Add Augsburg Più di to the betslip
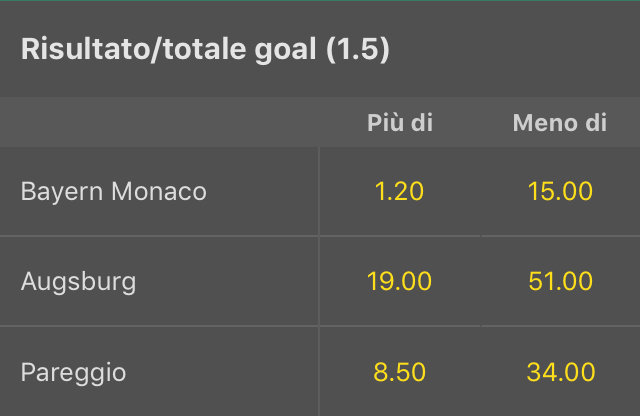The width and height of the screenshot is (640, 416). coord(400,282)
